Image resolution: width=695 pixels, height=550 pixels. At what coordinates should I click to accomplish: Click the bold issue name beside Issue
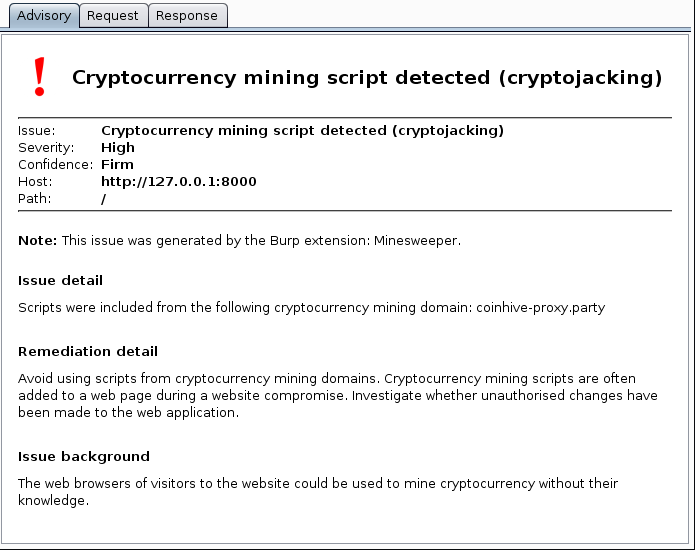tap(302, 130)
